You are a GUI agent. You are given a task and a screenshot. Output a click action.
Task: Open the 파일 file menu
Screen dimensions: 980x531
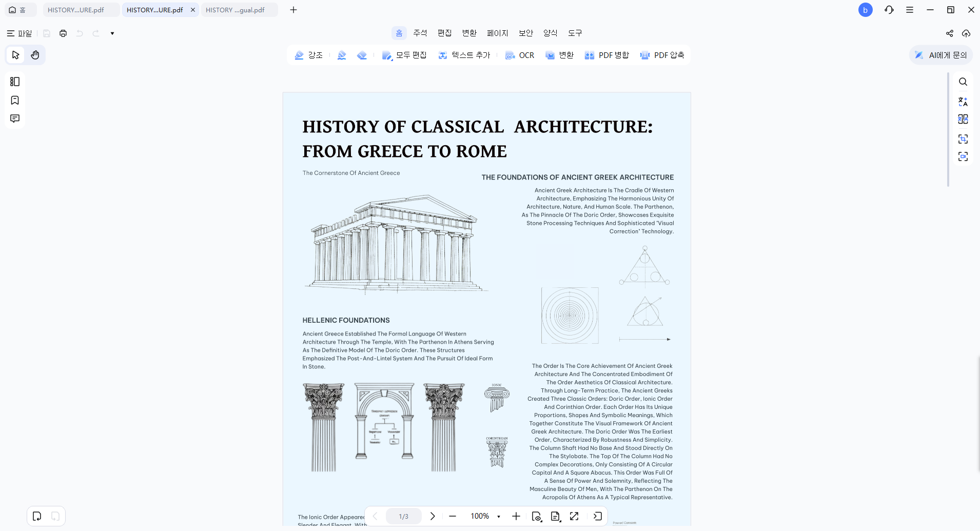(x=19, y=33)
